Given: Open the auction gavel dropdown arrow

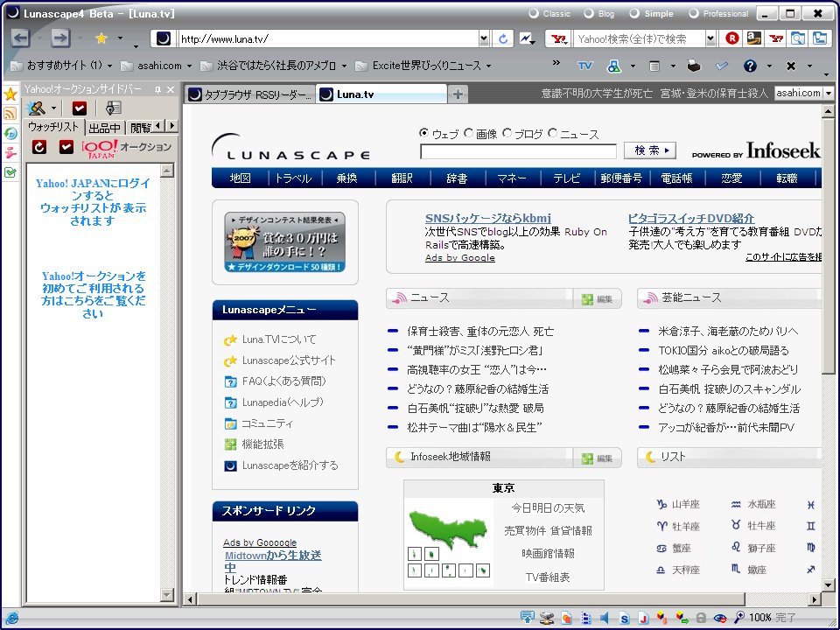Looking at the screenshot, I should tap(53, 108).
